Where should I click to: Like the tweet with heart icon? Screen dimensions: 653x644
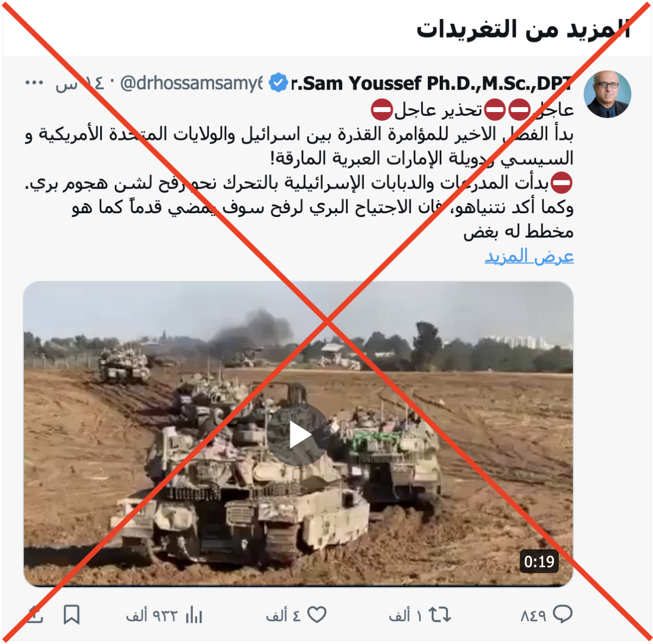point(317,615)
